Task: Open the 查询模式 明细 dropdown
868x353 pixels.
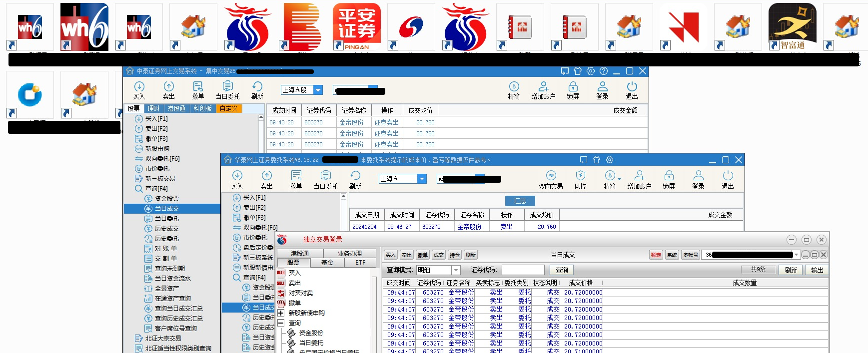Action: click(x=456, y=270)
